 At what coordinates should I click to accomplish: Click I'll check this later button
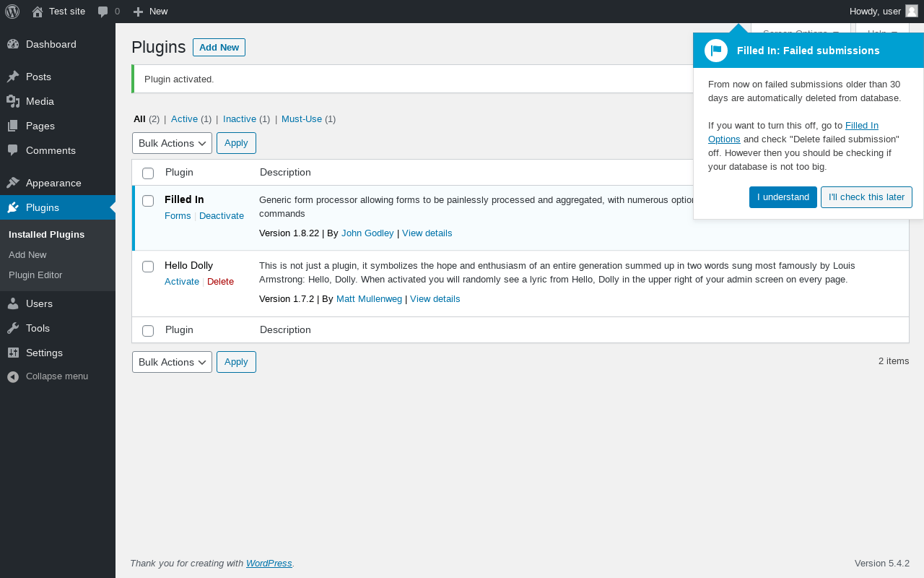[866, 197]
